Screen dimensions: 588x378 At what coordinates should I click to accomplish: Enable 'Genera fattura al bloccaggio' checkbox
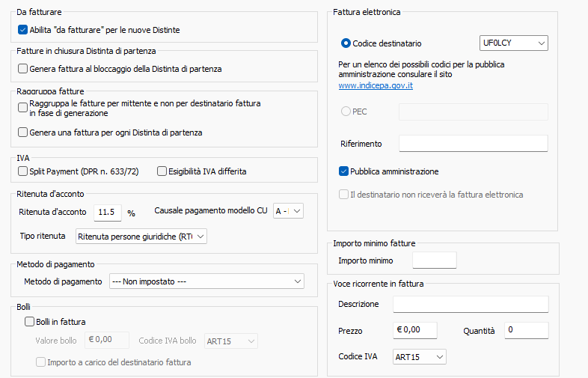22,69
